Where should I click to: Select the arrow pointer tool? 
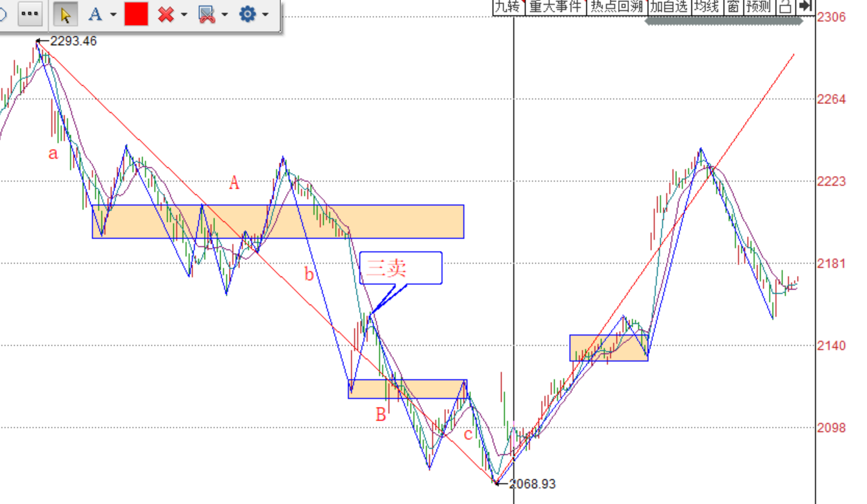point(65,14)
